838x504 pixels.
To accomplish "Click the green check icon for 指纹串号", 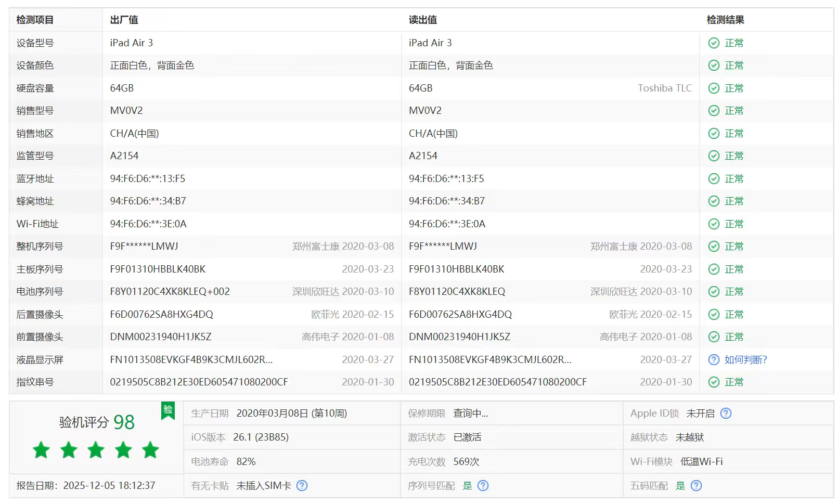I will coord(714,382).
